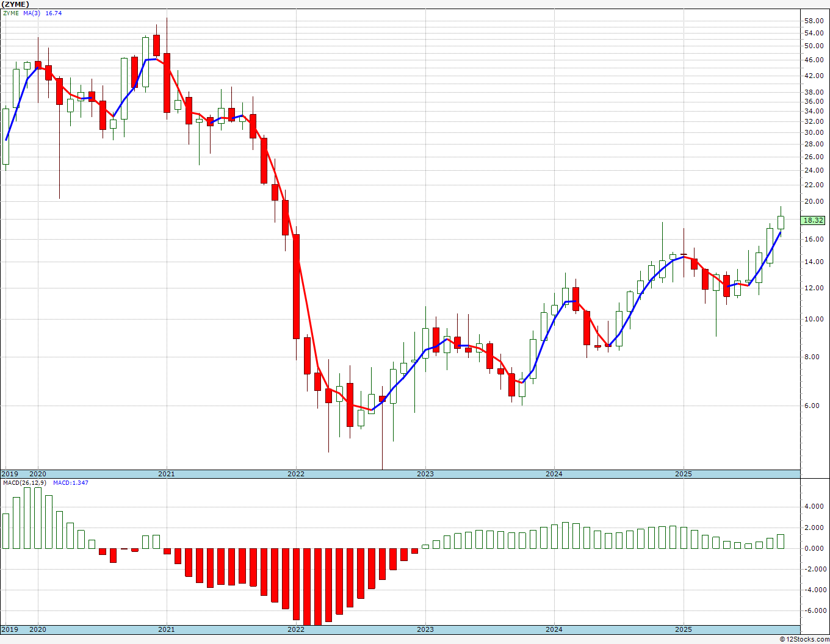This screenshot has height=644, width=830.
Task: Click the 10.00 price axis label
Action: click(813, 319)
